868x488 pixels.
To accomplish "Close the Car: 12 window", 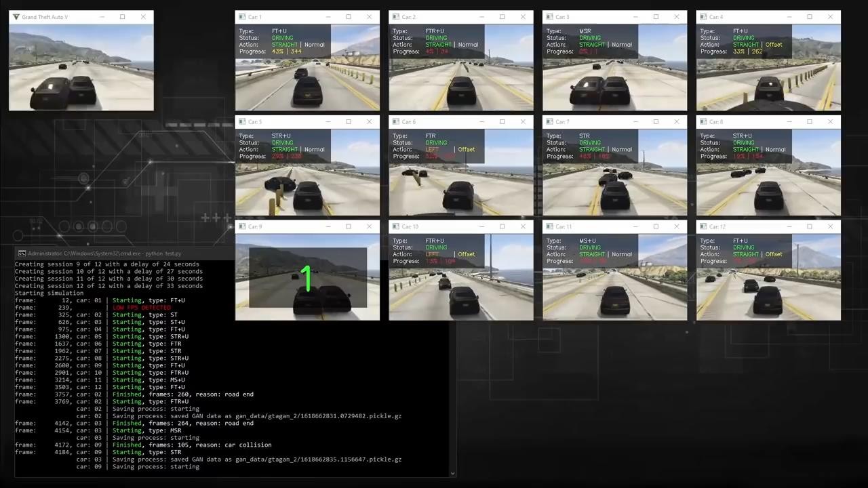I will tap(831, 227).
